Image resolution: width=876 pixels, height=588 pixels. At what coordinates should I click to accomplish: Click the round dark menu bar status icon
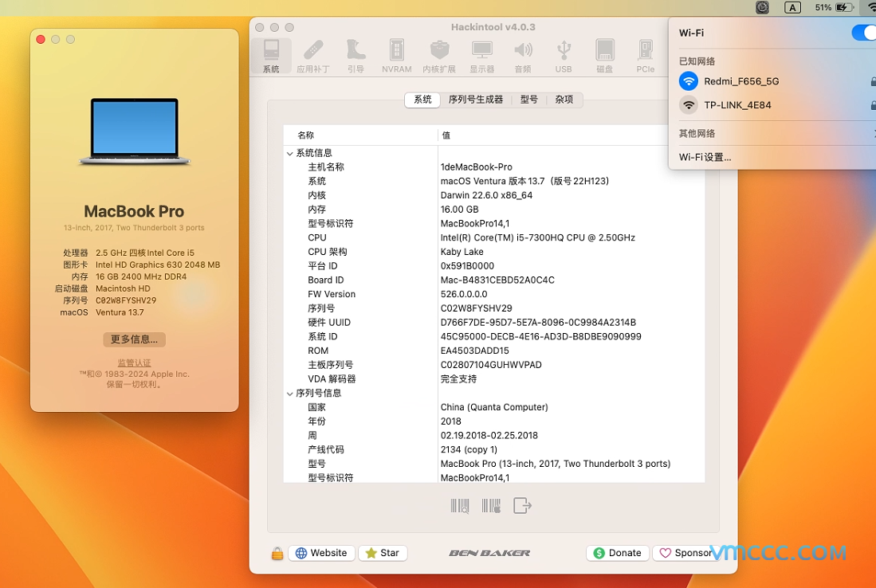pos(763,7)
